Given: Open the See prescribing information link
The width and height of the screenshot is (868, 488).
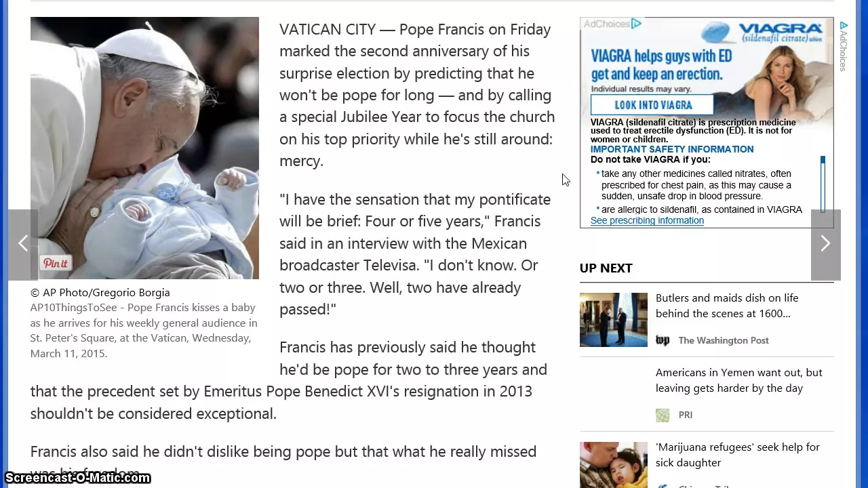Looking at the screenshot, I should (x=647, y=220).
